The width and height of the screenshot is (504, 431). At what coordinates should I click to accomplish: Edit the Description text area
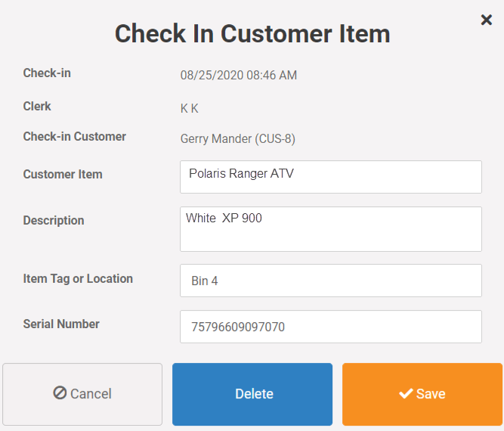pyautogui.click(x=331, y=229)
